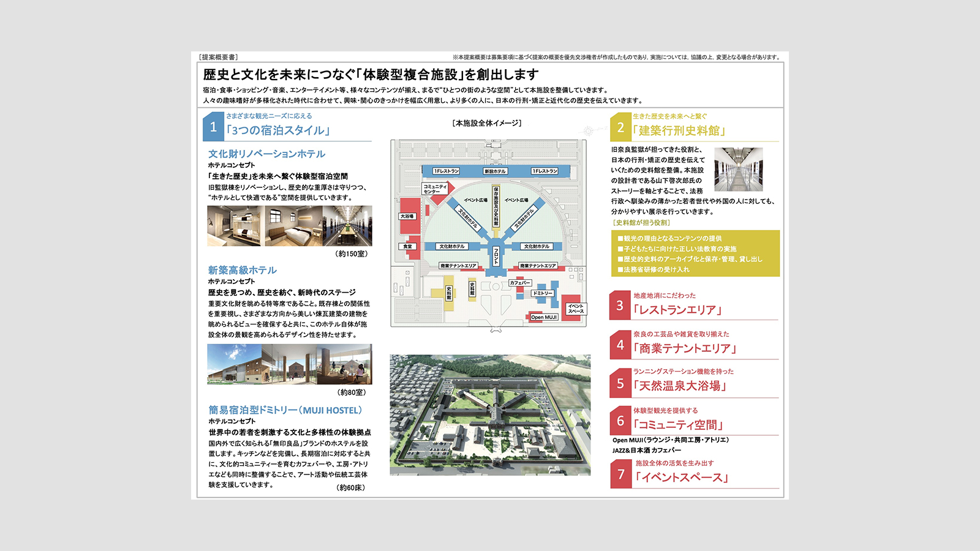
Task: Click the new luxury hotel rendering images
Action: 289,364
